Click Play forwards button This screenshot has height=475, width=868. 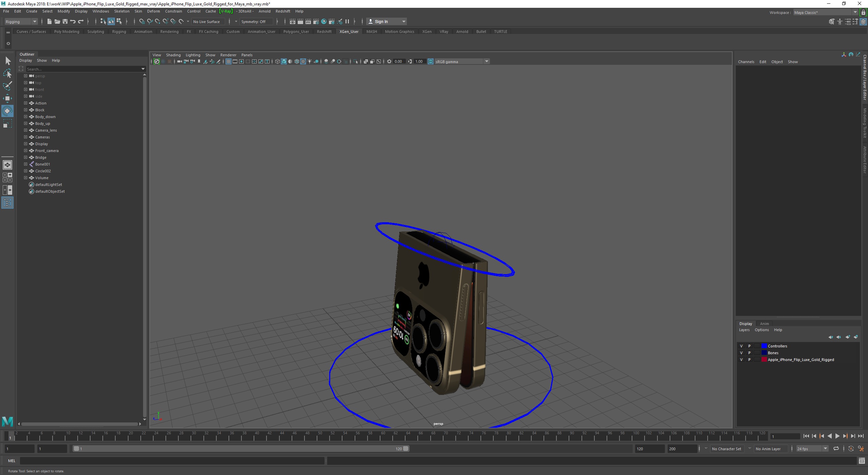[837, 436]
